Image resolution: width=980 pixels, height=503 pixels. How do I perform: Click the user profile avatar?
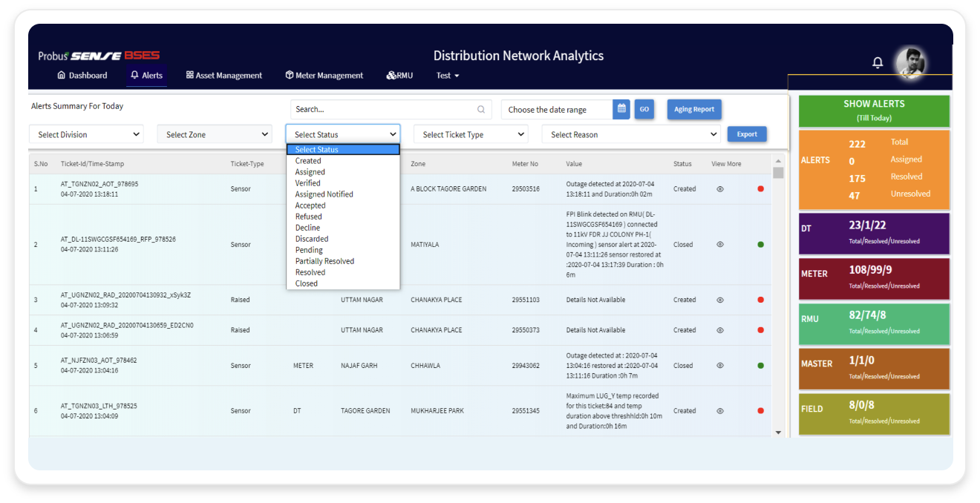(910, 63)
